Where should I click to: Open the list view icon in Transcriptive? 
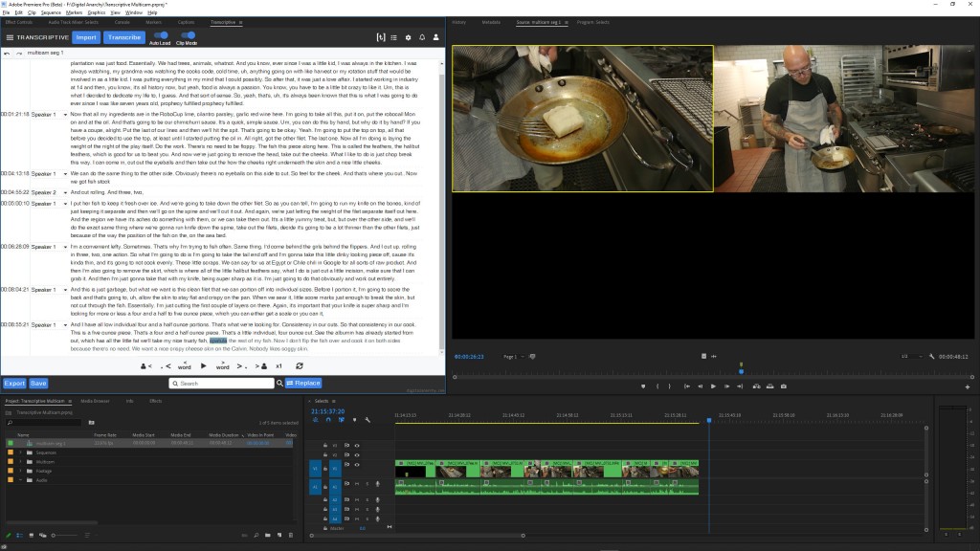tap(393, 37)
